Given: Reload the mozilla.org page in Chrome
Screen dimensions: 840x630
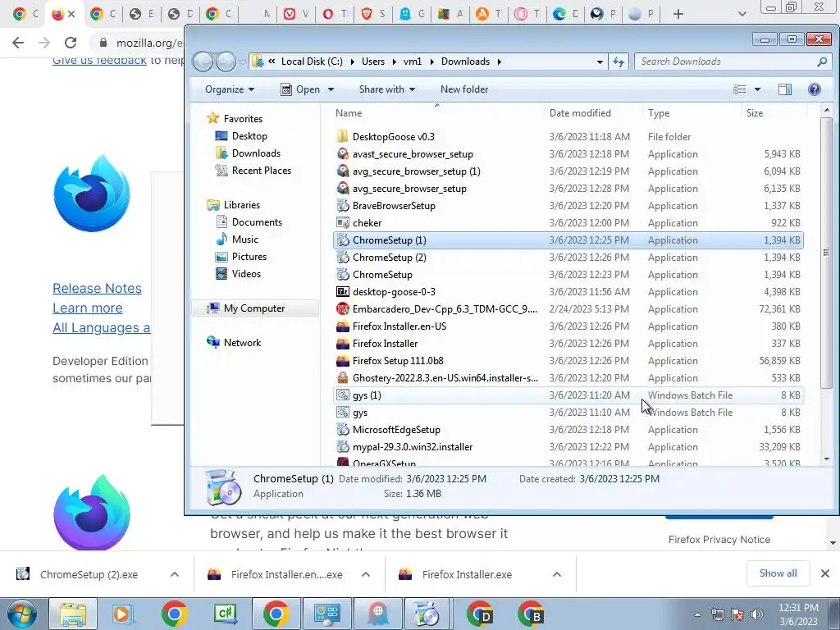Looking at the screenshot, I should click(x=71, y=43).
